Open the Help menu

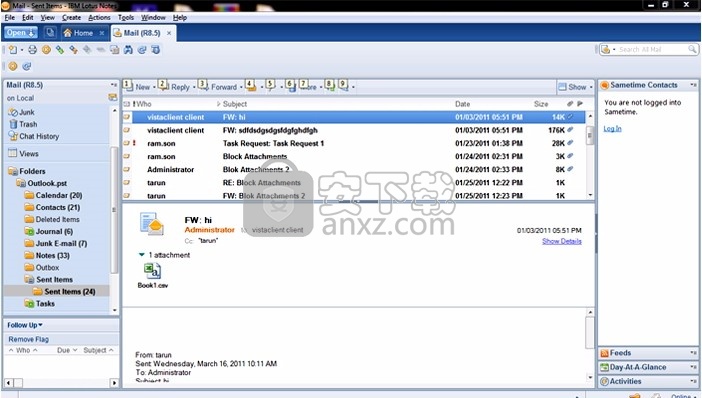coord(180,17)
